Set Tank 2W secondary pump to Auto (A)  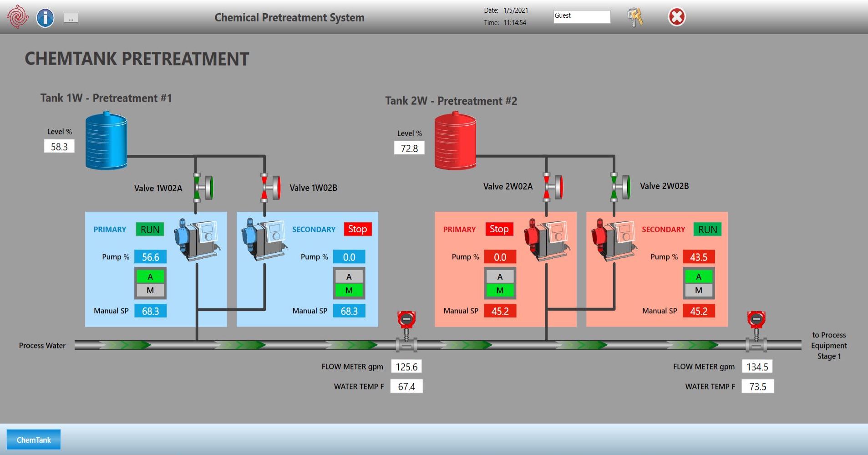pos(699,276)
